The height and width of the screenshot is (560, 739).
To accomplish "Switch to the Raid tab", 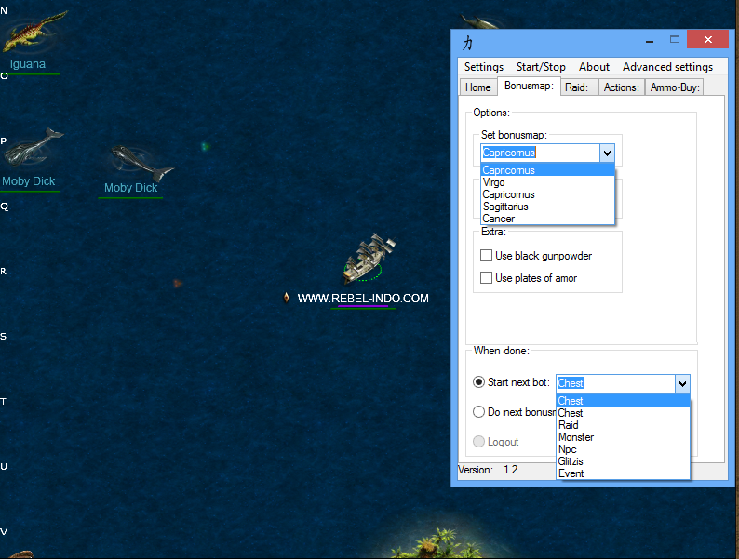I will click(579, 87).
